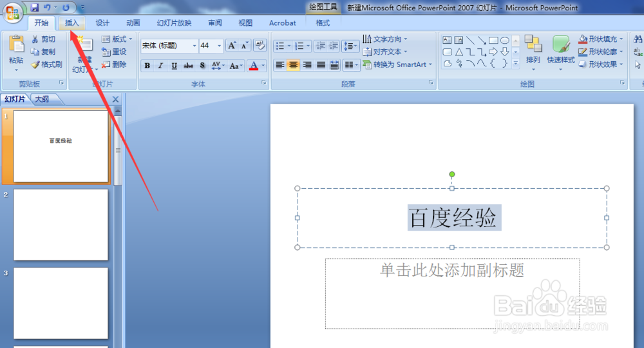This screenshot has height=348, width=644.
Task: Click the Paste clipboard icon
Action: pos(17,44)
